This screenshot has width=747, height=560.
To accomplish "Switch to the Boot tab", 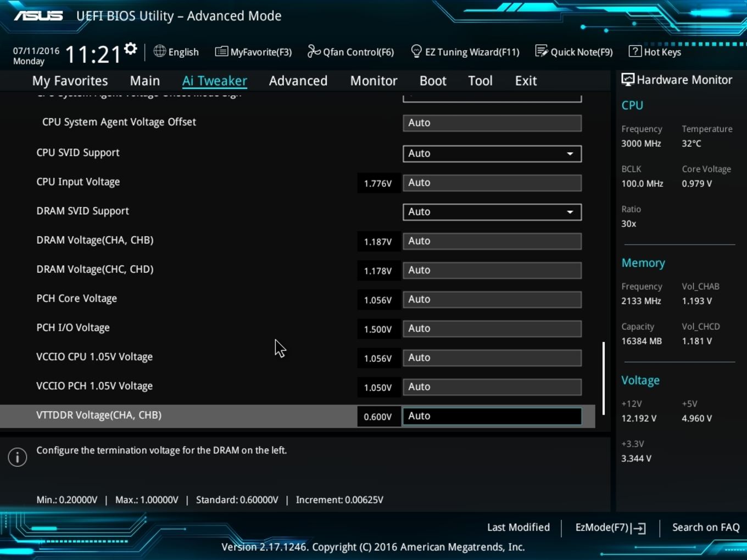I will tap(433, 81).
